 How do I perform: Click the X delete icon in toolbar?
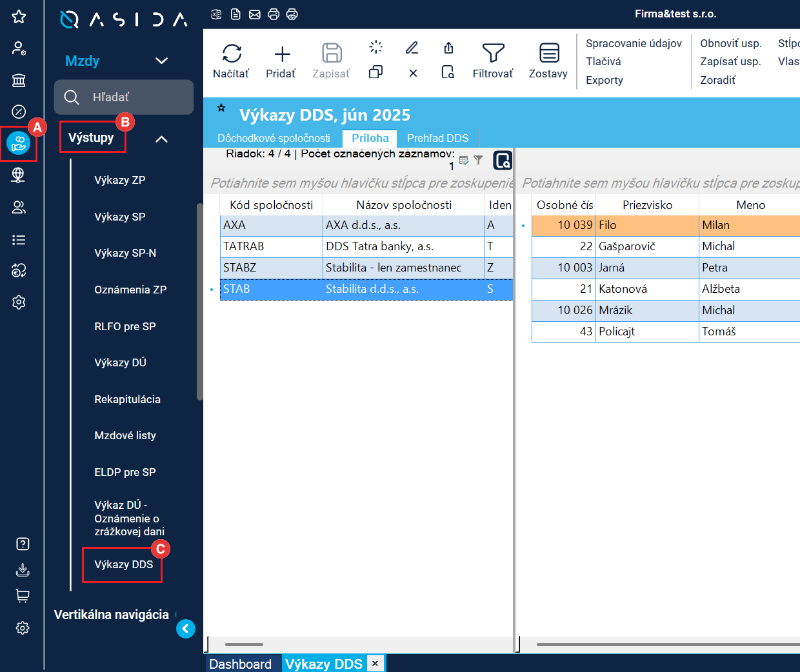pyautogui.click(x=413, y=74)
